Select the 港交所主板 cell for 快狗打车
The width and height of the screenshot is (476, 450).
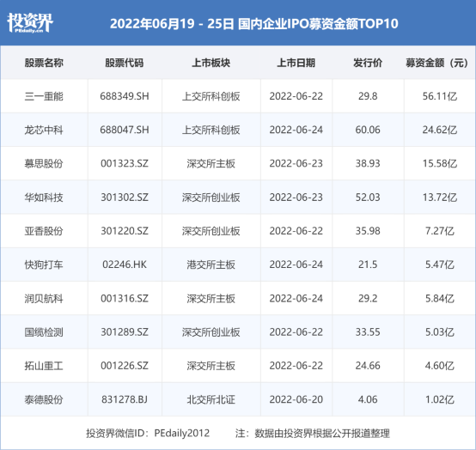click(x=211, y=265)
